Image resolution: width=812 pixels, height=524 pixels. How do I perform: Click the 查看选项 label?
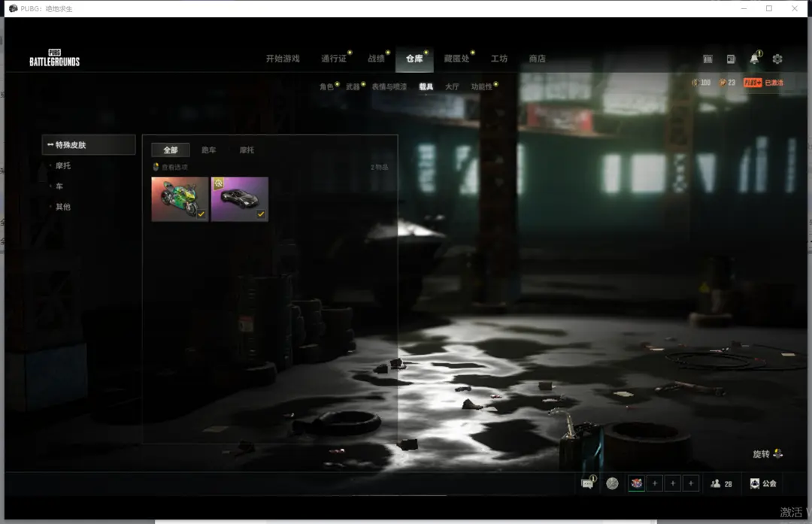pos(175,167)
